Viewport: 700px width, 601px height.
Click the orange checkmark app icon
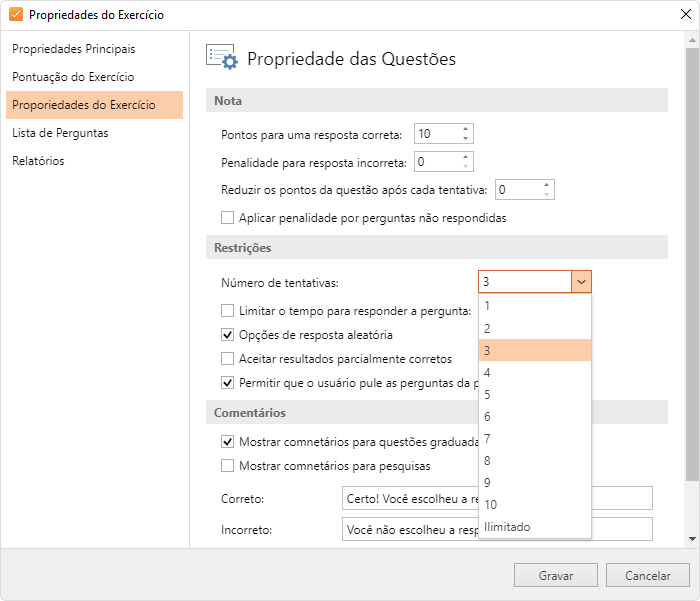(x=16, y=14)
